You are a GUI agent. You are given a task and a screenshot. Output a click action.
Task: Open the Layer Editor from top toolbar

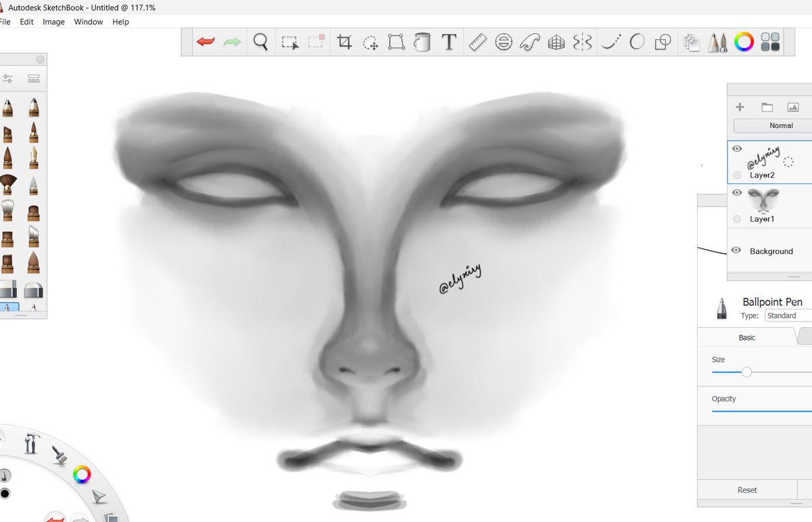(691, 43)
